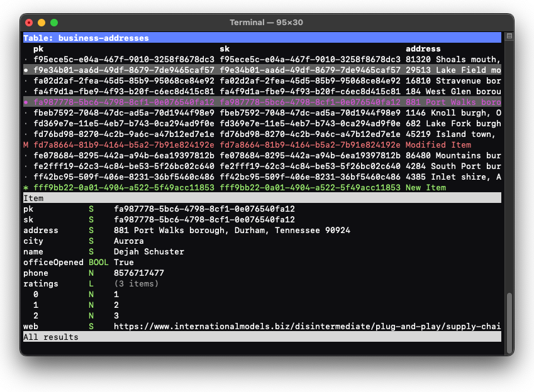Click the green asterisk marker on the New Item row
The width and height of the screenshot is (534, 392).
pyautogui.click(x=26, y=188)
